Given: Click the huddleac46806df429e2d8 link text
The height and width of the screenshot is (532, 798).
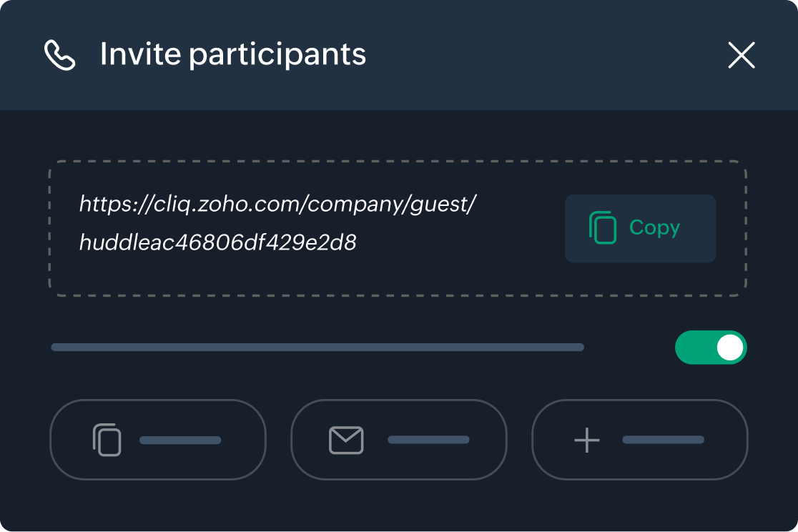Looking at the screenshot, I should point(217,243).
